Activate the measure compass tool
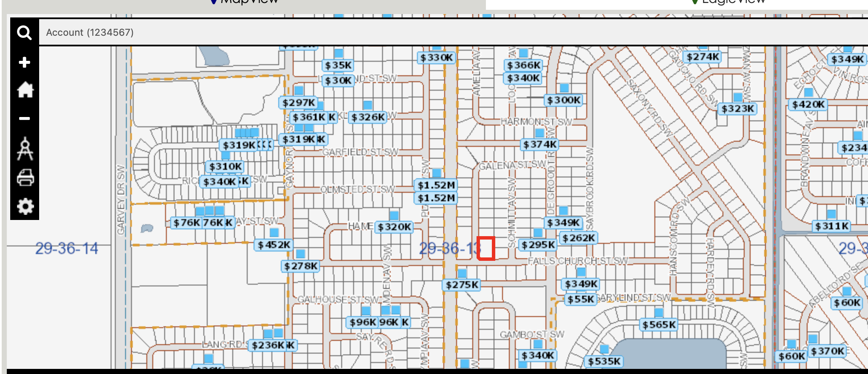The image size is (868, 374). [x=25, y=148]
